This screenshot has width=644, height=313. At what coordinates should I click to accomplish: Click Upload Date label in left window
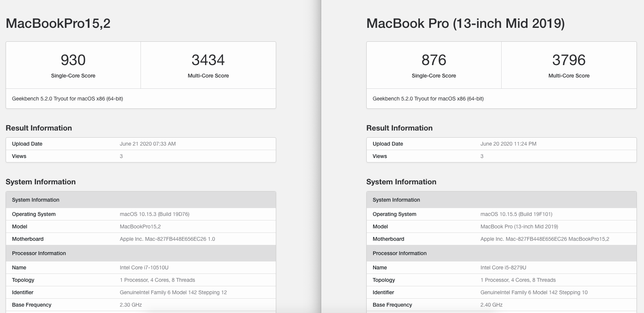(27, 144)
